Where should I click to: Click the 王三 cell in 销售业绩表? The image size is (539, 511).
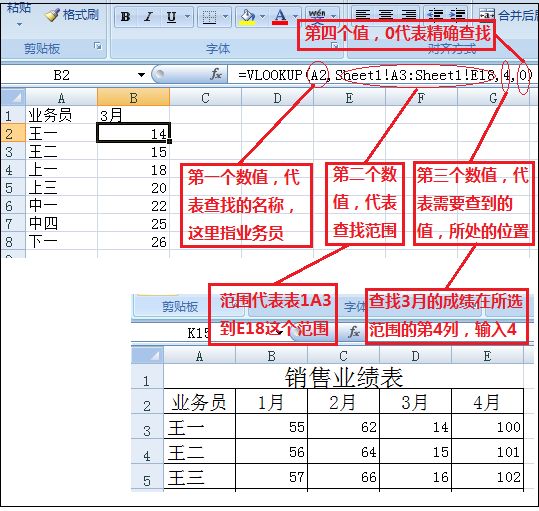pyautogui.click(x=200, y=477)
